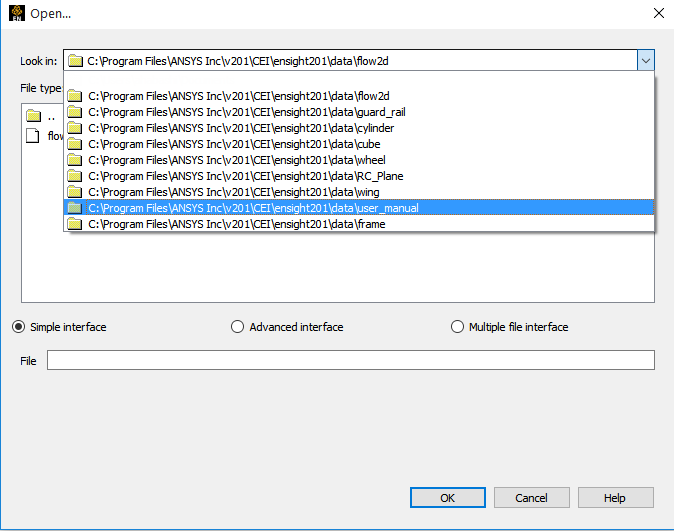Choose the highlighted data\user_manual path
This screenshot has height=531, width=674.
pyautogui.click(x=359, y=208)
